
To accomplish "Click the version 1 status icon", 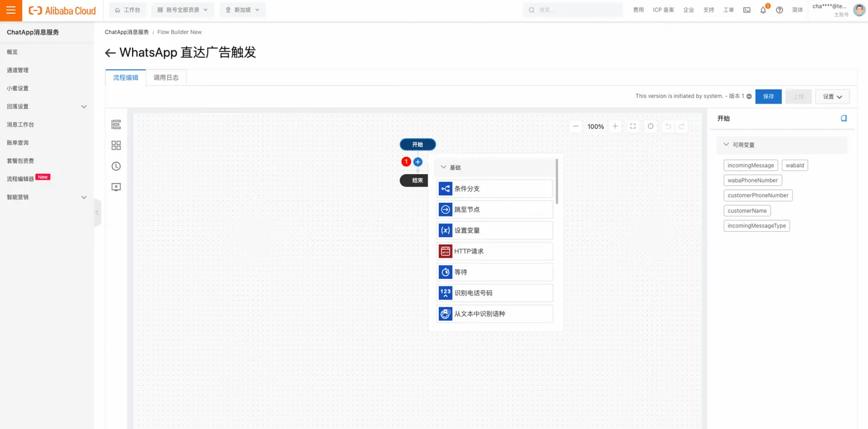I will [x=749, y=97].
